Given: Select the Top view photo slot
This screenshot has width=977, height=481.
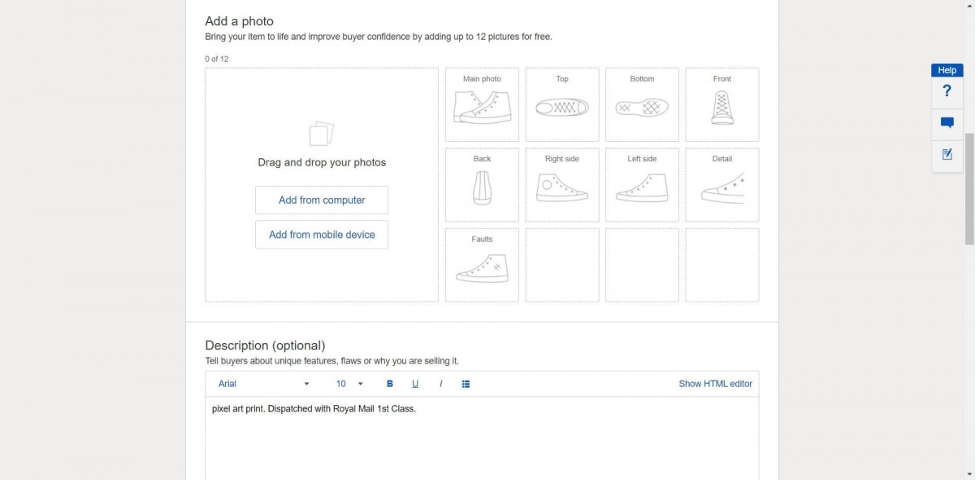Looking at the screenshot, I should (x=562, y=104).
